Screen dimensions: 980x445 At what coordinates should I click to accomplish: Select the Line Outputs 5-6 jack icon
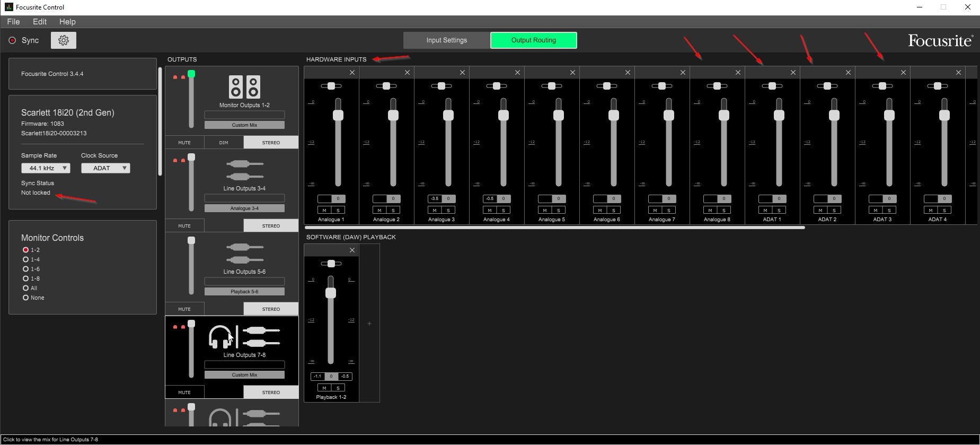tap(244, 253)
